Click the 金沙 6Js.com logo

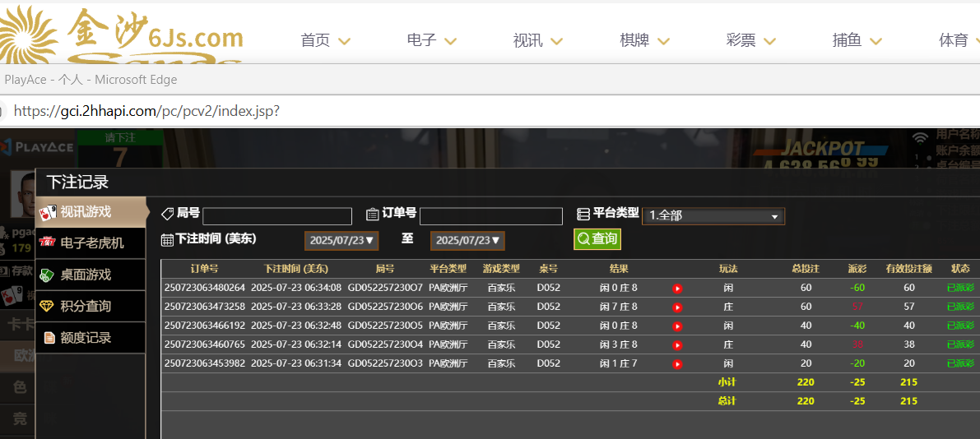click(x=123, y=35)
